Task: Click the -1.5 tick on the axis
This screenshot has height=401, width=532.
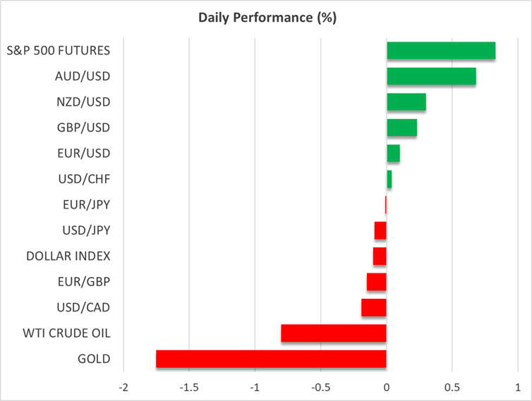Action: pyautogui.click(x=188, y=387)
